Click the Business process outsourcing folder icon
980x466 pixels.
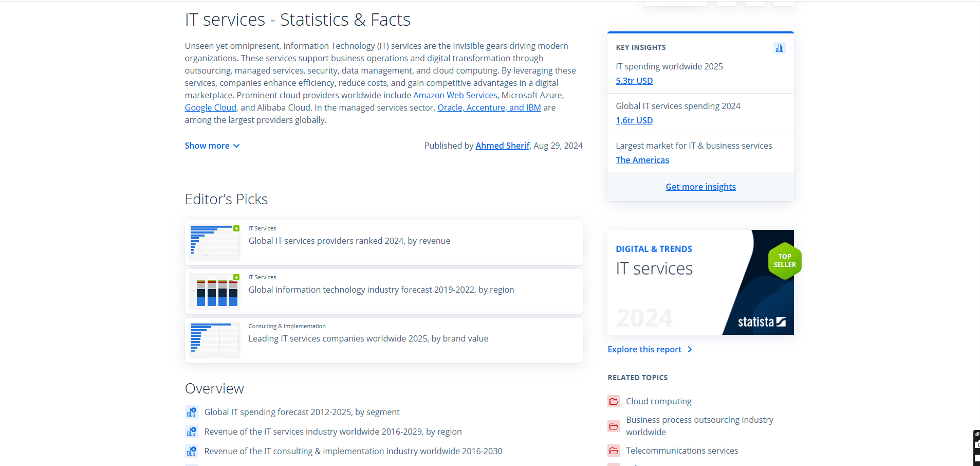pyautogui.click(x=614, y=426)
